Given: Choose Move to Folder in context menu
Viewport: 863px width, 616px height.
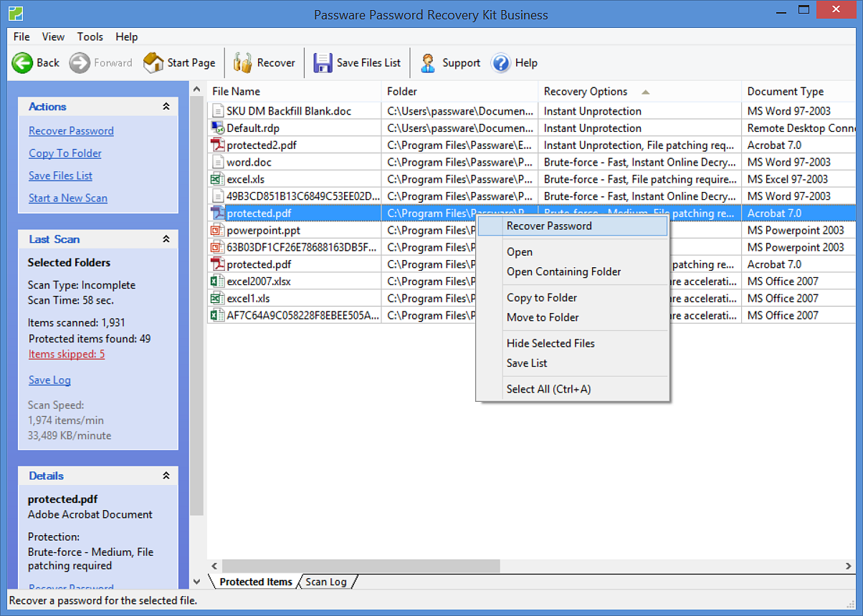Looking at the screenshot, I should pyautogui.click(x=573, y=317).
